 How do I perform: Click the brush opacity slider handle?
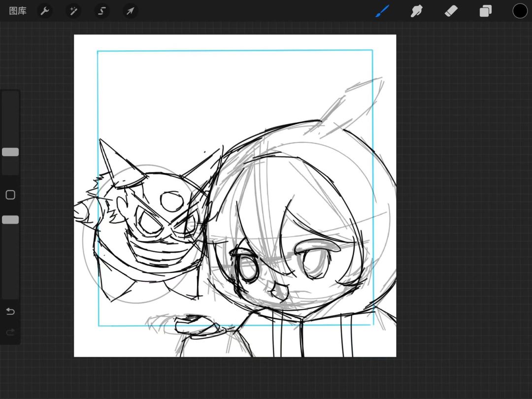pos(10,220)
